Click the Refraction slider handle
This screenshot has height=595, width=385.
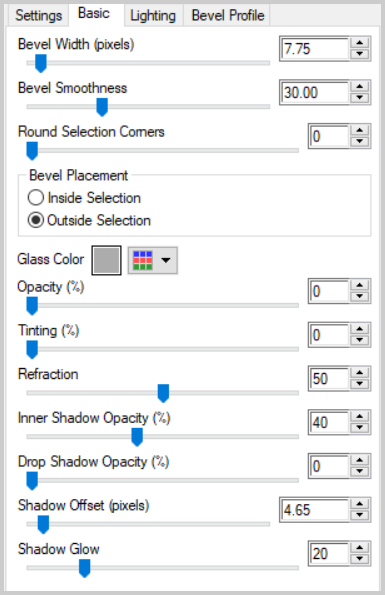point(163,393)
